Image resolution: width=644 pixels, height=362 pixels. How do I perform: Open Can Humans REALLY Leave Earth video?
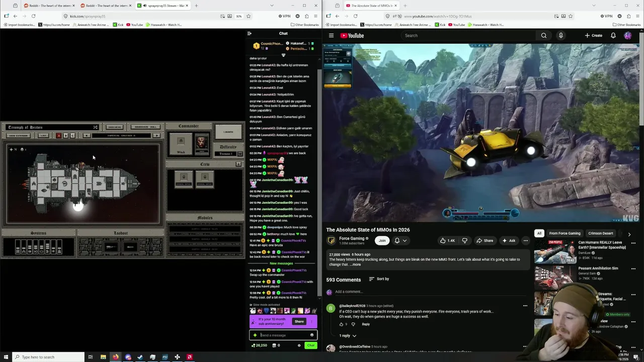pyautogui.click(x=602, y=245)
